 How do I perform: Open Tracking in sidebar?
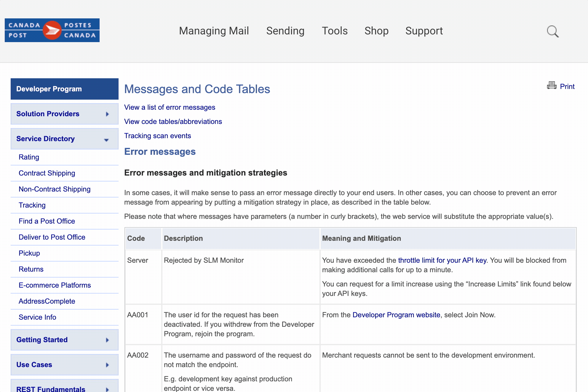click(32, 205)
